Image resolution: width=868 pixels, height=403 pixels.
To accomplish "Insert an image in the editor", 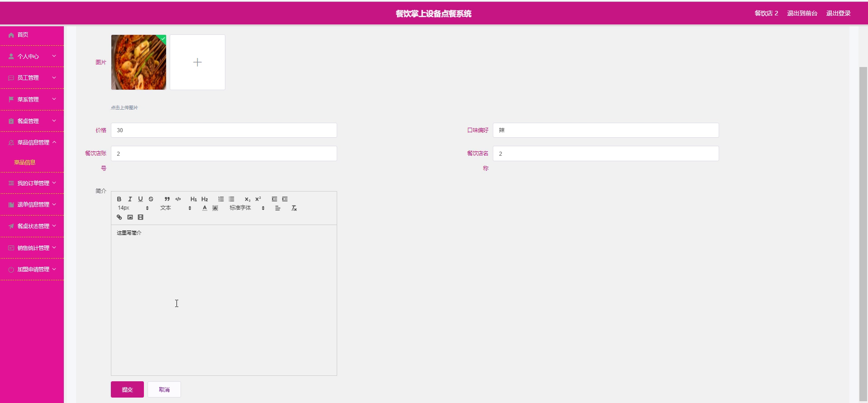I will [130, 217].
